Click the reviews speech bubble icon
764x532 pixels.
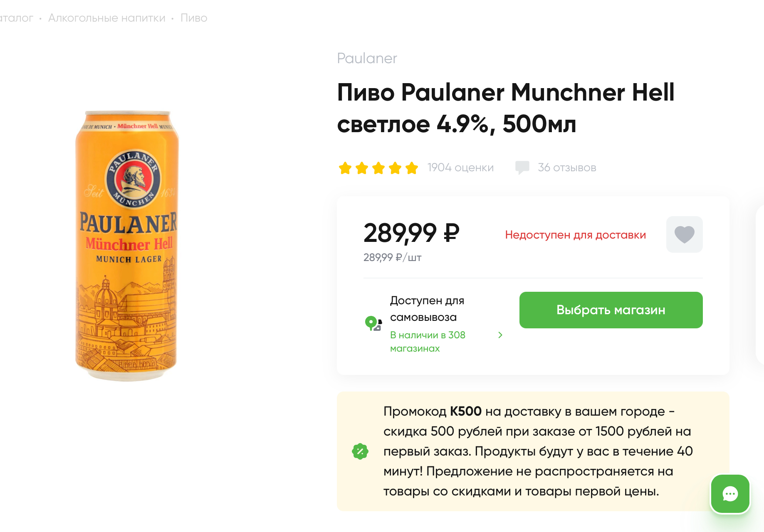click(522, 167)
